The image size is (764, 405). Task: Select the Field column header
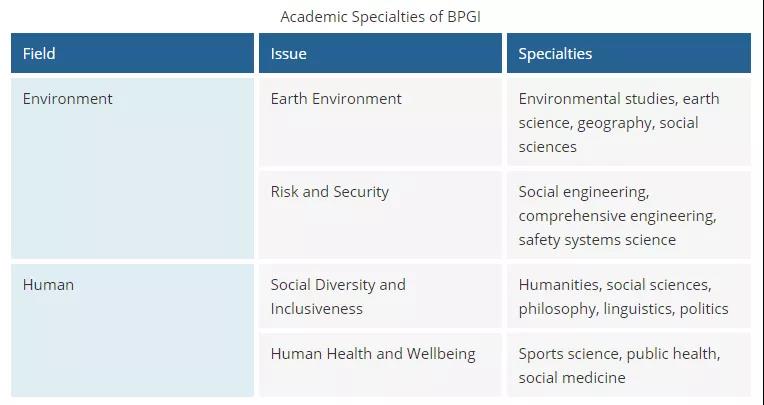[41, 54]
